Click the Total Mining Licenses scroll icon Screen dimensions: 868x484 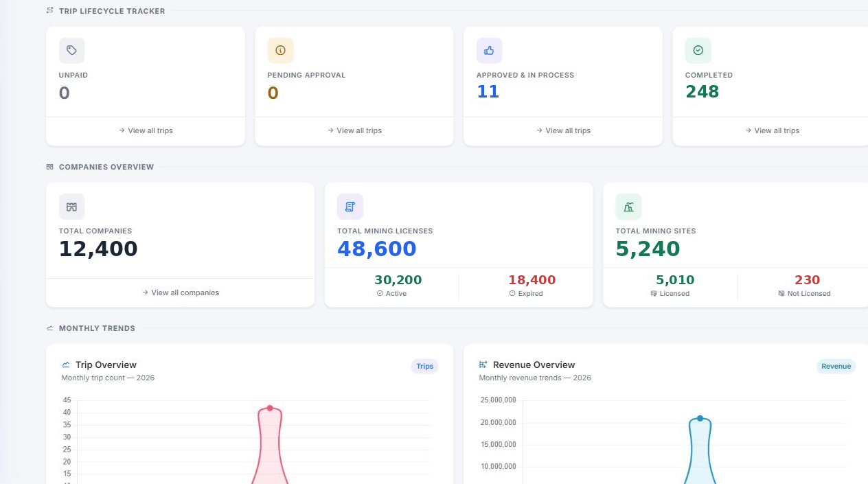(x=350, y=207)
